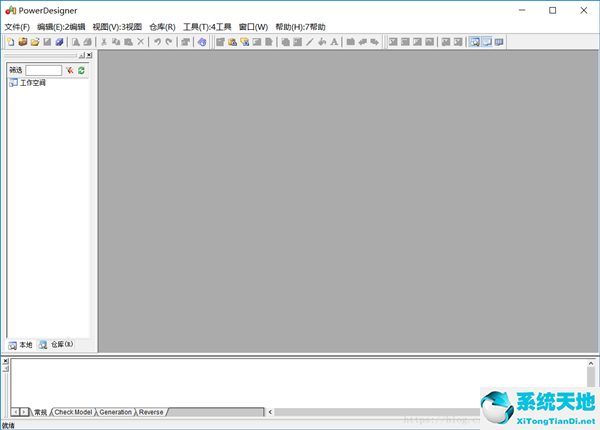The width and height of the screenshot is (600, 430).
Task: Switch to the 本地 browser tab
Action: (x=21, y=345)
